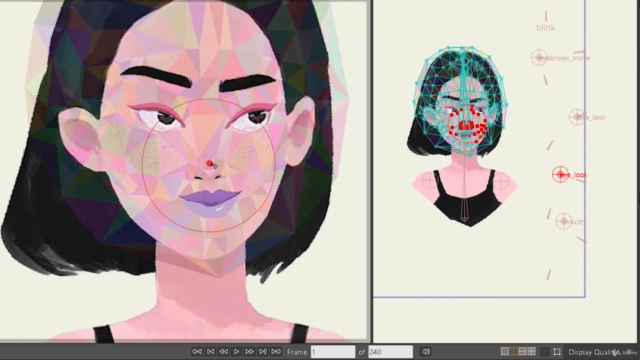Switch to single viewport layout
The height and width of the screenshot is (360, 640).
pyautogui.click(x=505, y=351)
